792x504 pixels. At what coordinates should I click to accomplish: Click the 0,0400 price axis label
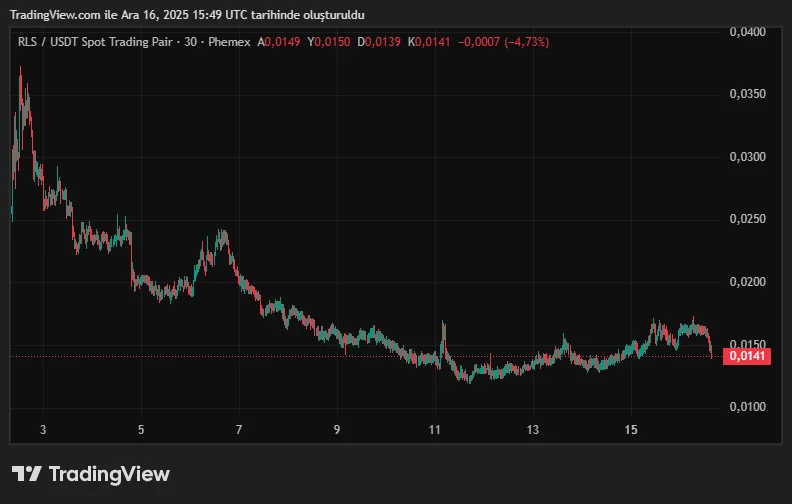pos(747,32)
